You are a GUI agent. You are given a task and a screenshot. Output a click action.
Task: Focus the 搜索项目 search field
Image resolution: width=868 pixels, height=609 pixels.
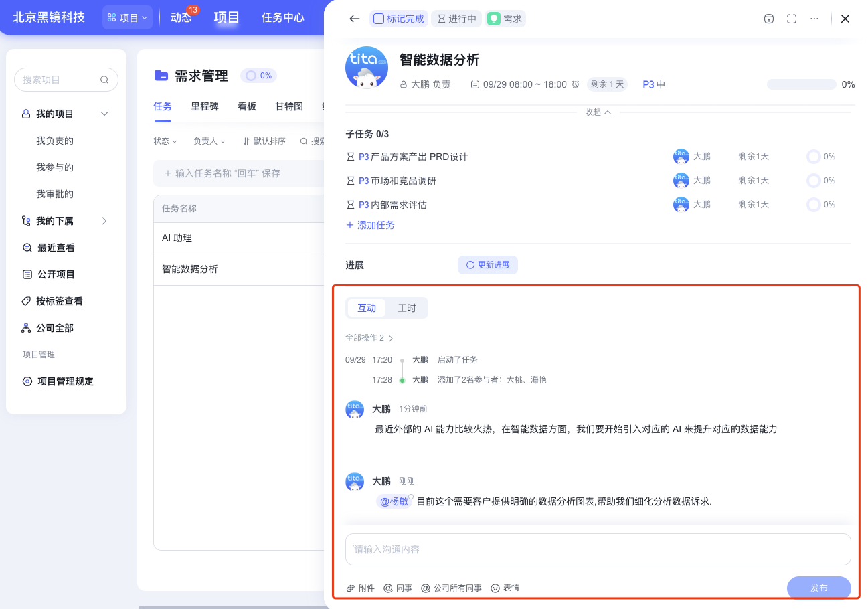click(66, 80)
